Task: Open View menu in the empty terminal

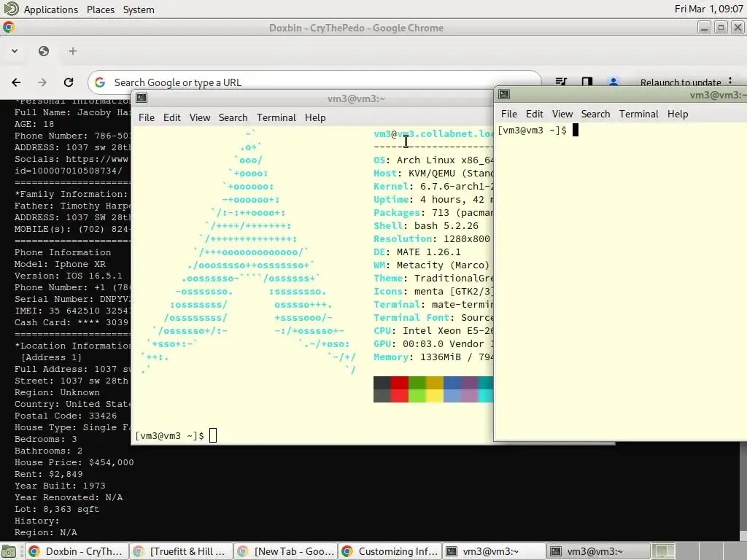Action: point(562,114)
